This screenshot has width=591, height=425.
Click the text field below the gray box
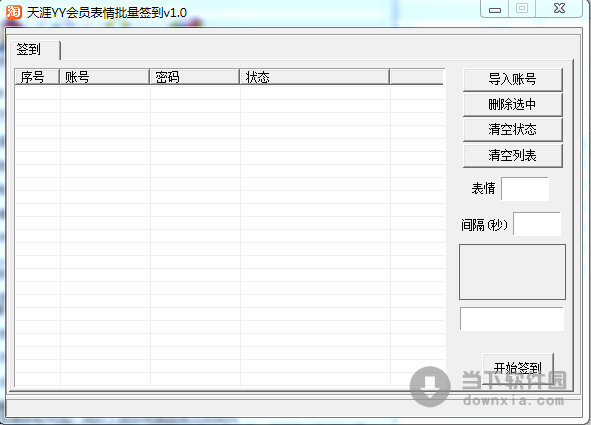[512, 319]
